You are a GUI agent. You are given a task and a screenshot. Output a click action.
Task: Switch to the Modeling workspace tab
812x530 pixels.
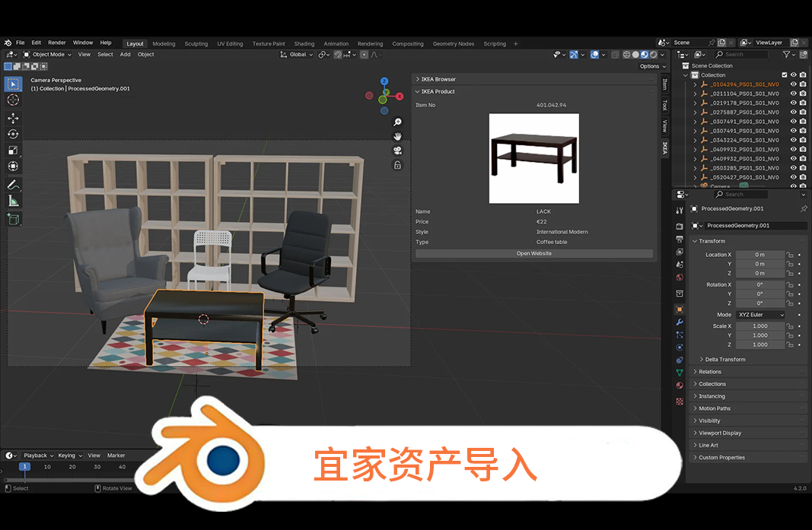point(164,44)
